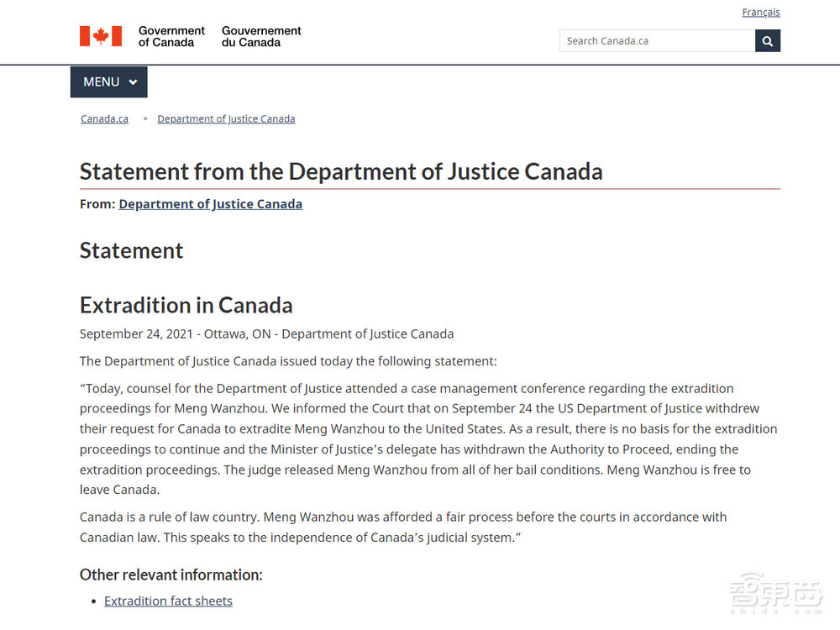Image resolution: width=840 pixels, height=630 pixels.
Task: Click the 'Gouvernement du Canada' French wordmark
Action: pos(261,36)
